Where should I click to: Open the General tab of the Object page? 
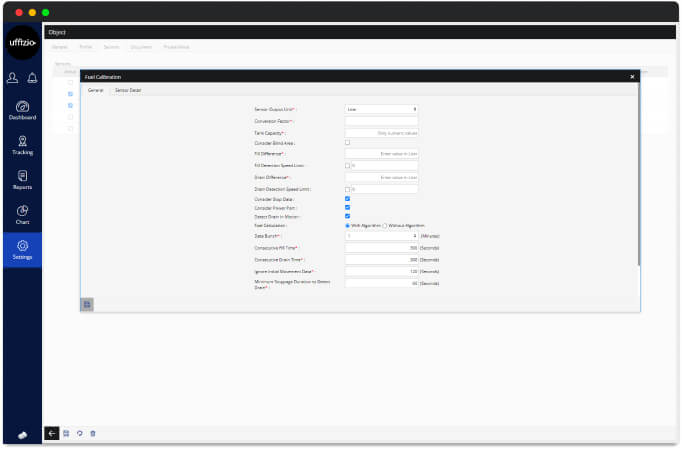coord(60,47)
